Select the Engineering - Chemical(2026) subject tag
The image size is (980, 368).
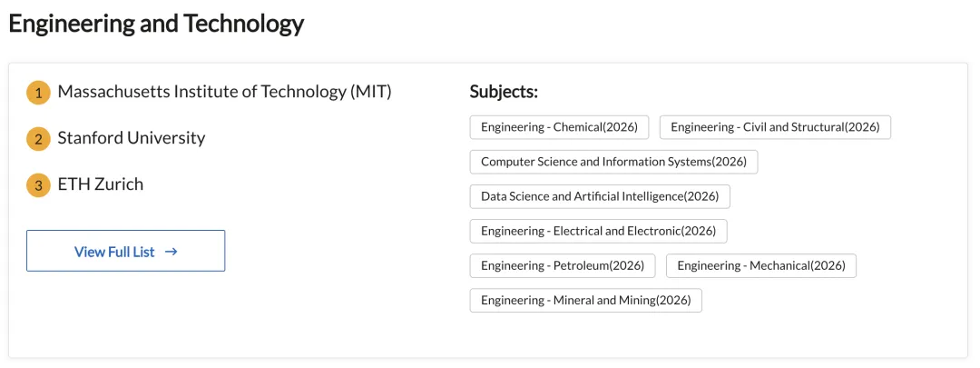(559, 127)
